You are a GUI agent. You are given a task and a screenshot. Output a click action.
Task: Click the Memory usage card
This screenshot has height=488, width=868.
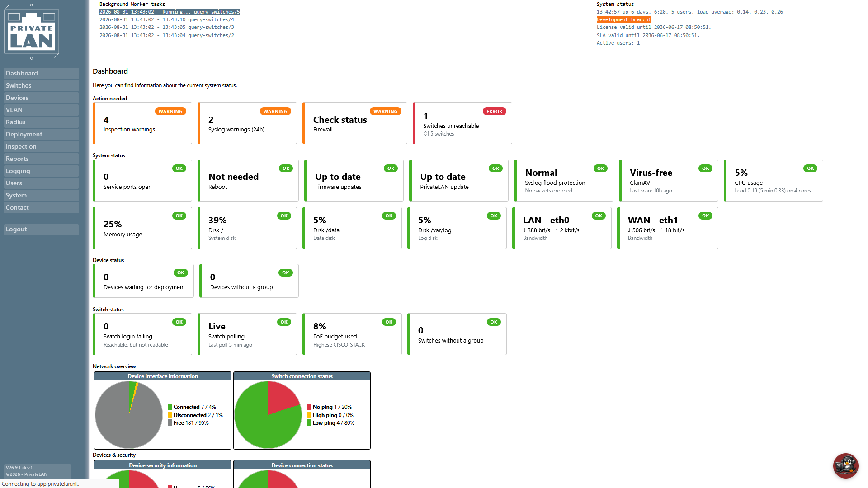(142, 228)
